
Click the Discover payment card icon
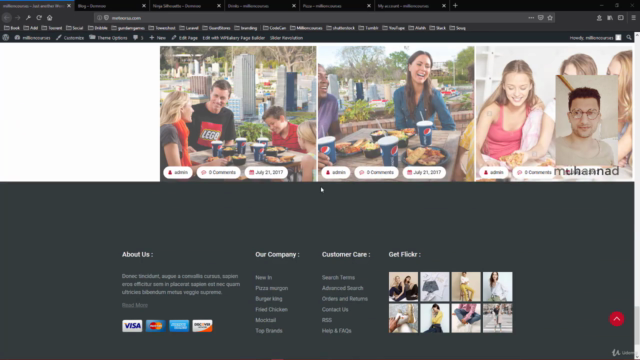202,326
